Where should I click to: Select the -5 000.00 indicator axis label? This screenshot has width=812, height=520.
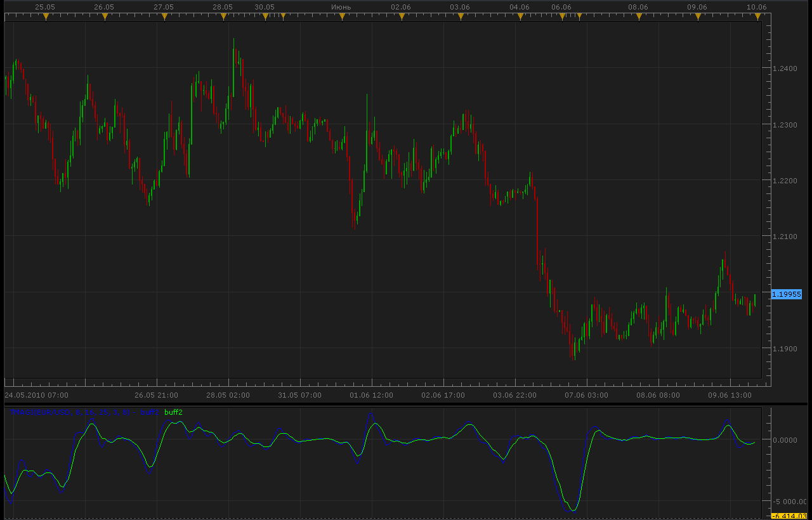click(x=789, y=502)
